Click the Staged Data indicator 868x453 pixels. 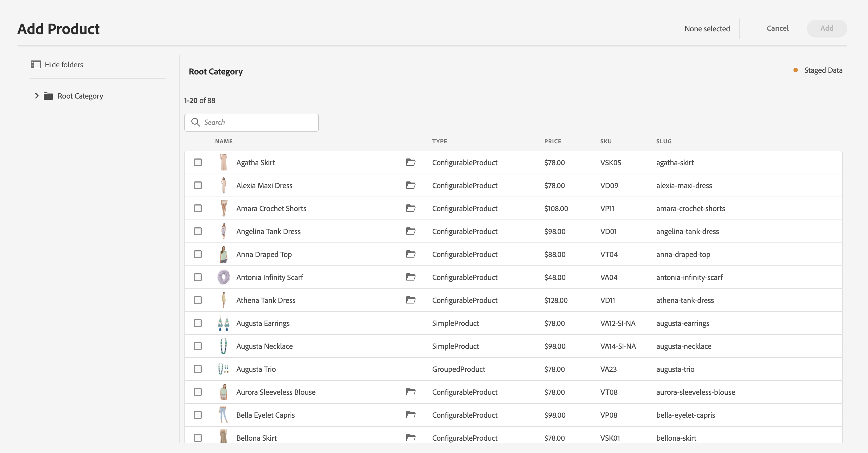818,70
